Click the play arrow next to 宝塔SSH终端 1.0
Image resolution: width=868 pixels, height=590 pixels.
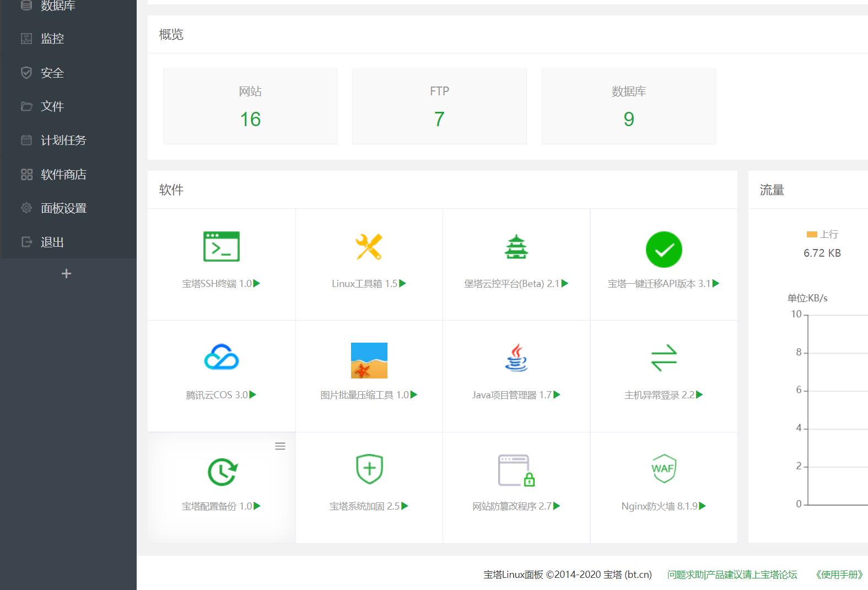pyautogui.click(x=256, y=283)
